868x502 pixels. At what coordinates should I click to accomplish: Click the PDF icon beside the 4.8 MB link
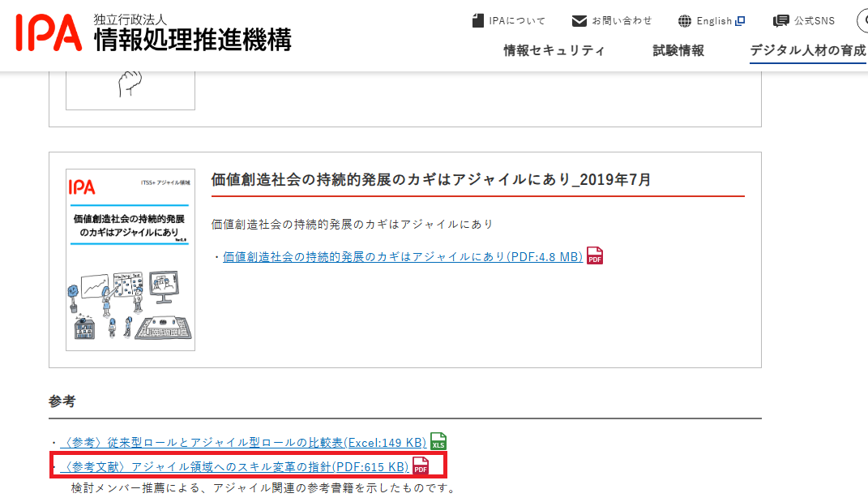coord(595,256)
